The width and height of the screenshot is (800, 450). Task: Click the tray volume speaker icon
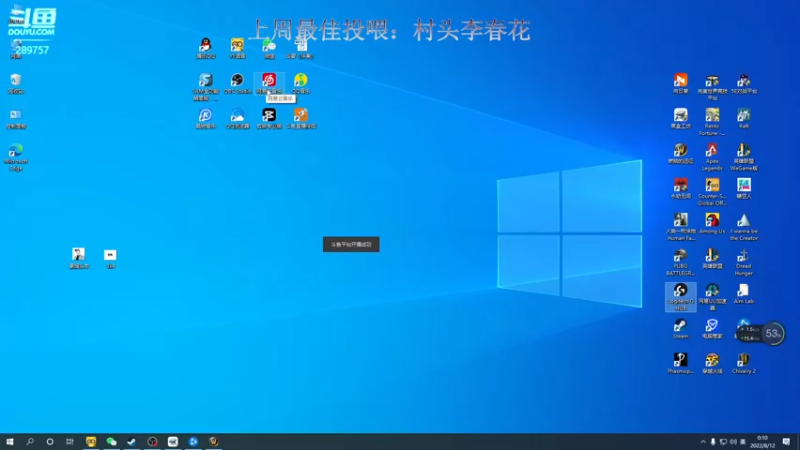[x=733, y=442]
